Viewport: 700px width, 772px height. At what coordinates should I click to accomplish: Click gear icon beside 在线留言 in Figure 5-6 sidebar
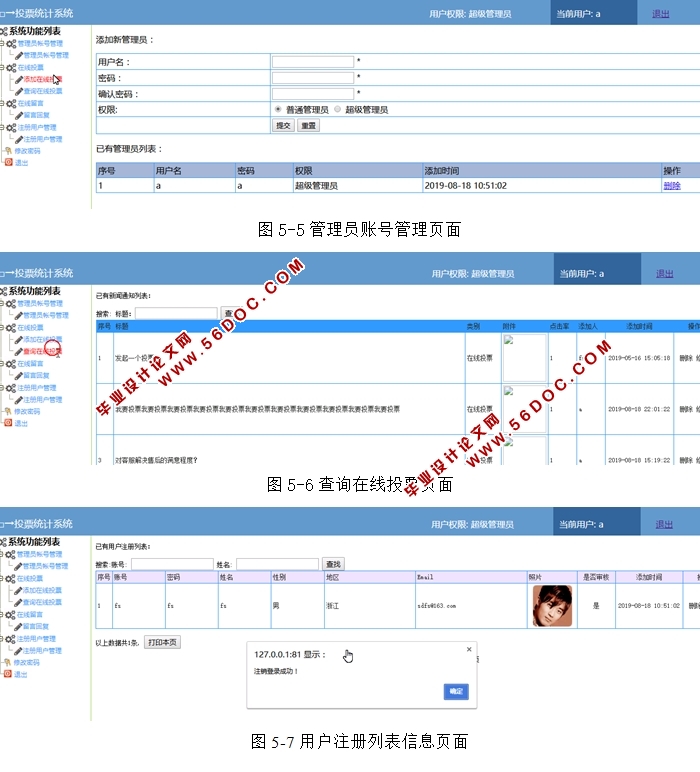(x=11, y=364)
